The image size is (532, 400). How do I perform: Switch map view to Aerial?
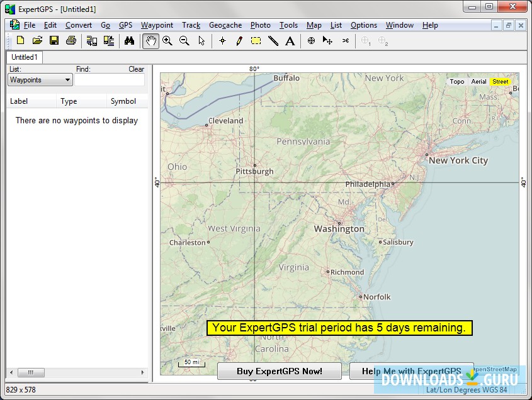tap(478, 82)
